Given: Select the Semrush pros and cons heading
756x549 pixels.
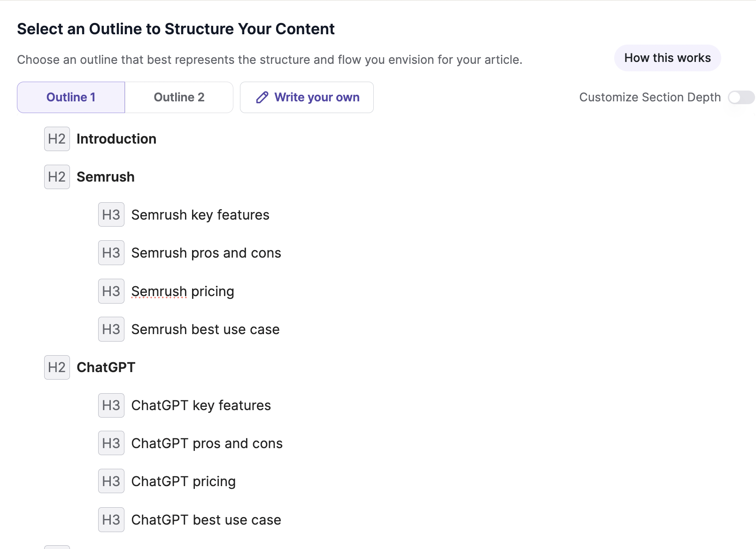Looking at the screenshot, I should [206, 252].
